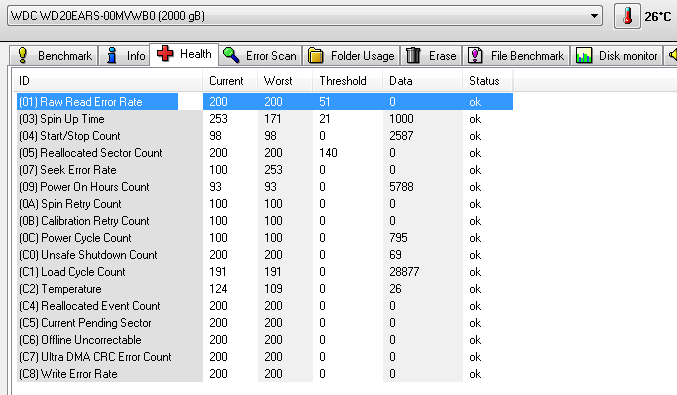Open the Disk monitor tab
This screenshot has height=395, width=677.
616,56
